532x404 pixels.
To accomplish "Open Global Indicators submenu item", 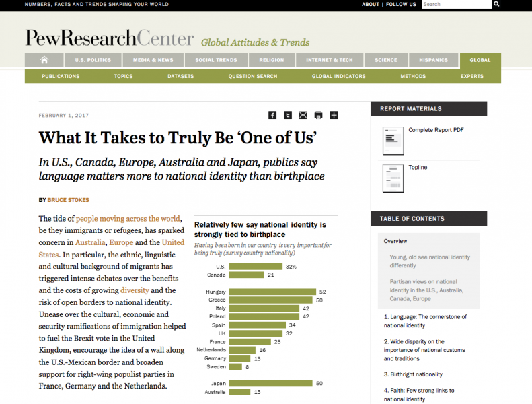I will [x=339, y=77].
